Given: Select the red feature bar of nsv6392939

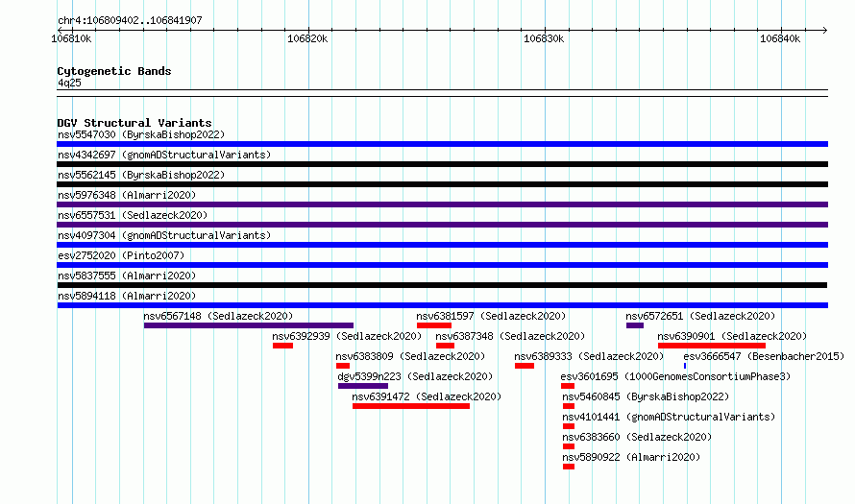Looking at the screenshot, I should (283, 346).
